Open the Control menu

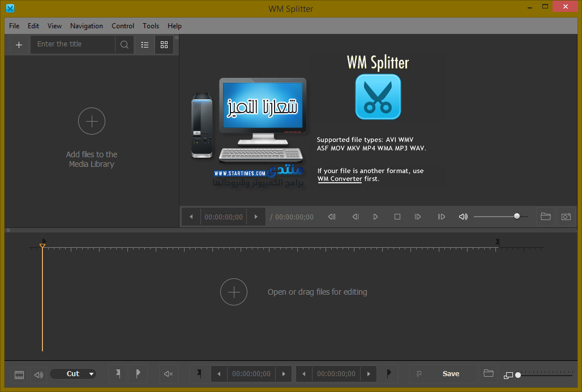(x=122, y=26)
